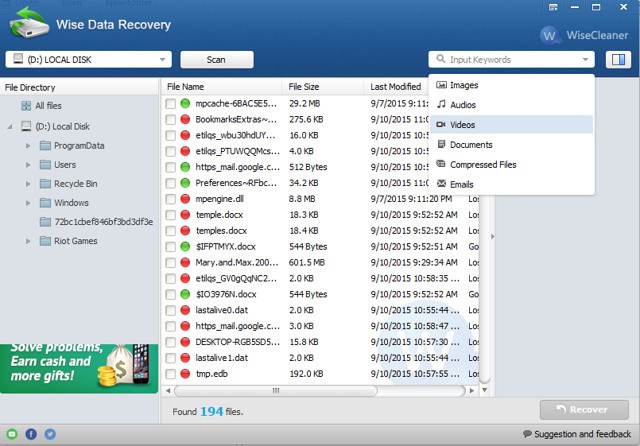Expand the Windows folder arrow
Viewport: 640px width, 446px height.
click(28, 203)
